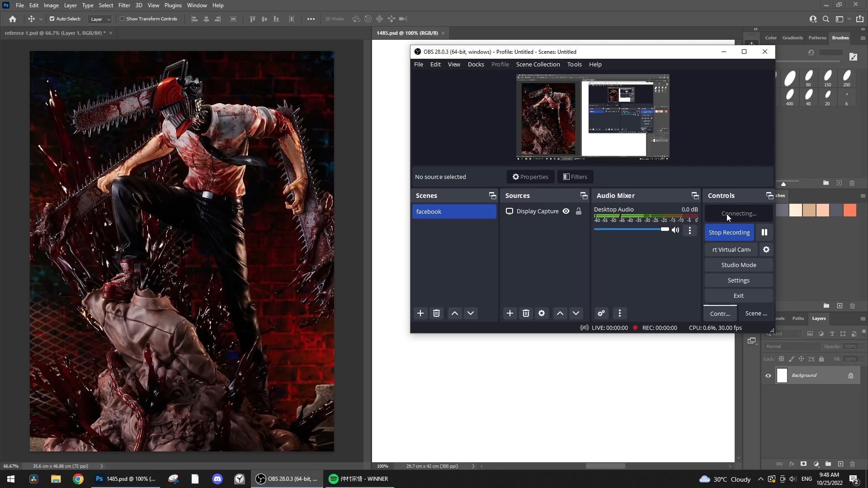Open Discord from Windows taskbar

[x=217, y=479]
